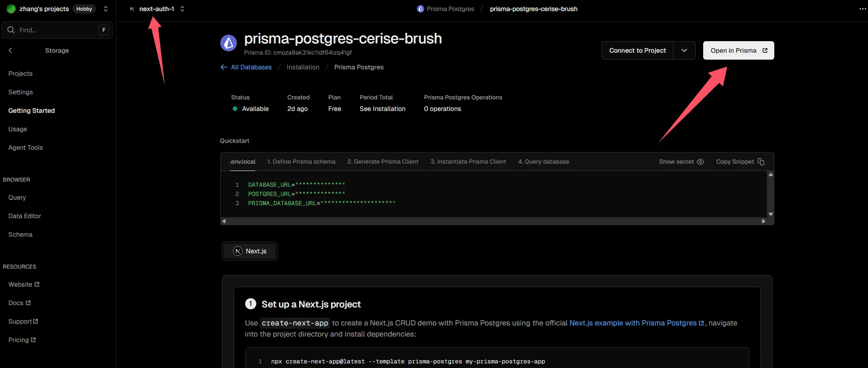Open the Query browser

17,197
